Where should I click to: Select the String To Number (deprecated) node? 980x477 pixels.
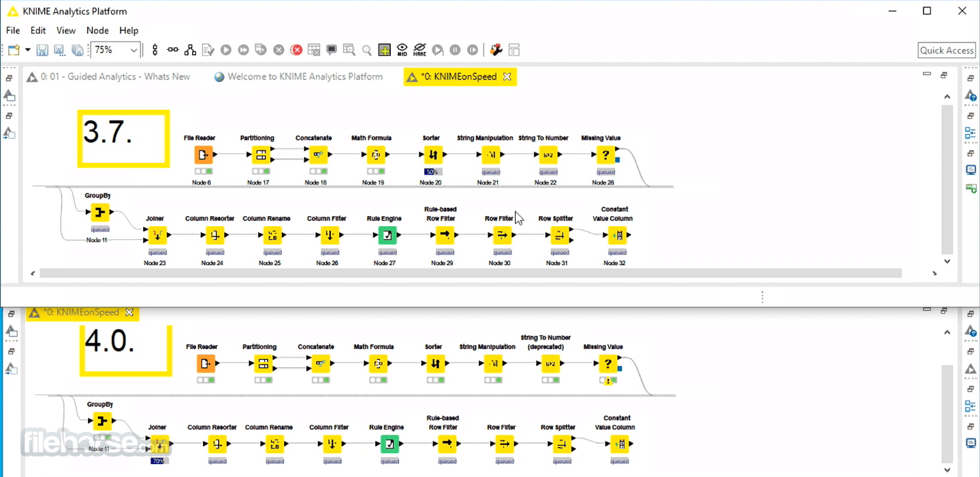coord(550,364)
